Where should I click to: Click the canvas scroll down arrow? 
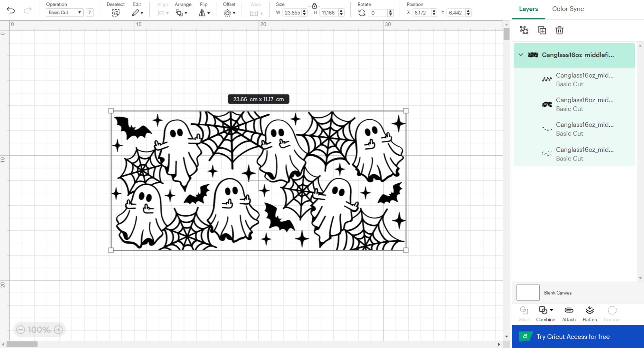(507, 337)
